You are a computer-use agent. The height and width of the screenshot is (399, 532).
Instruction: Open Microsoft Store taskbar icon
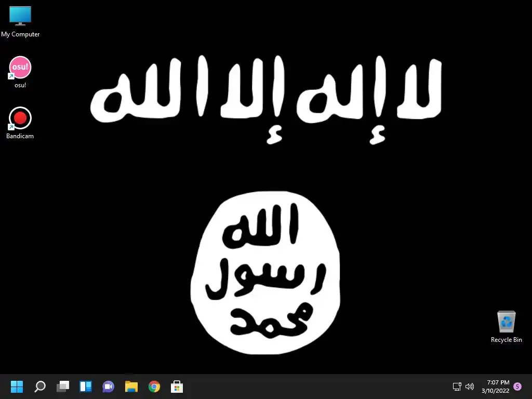tap(177, 387)
